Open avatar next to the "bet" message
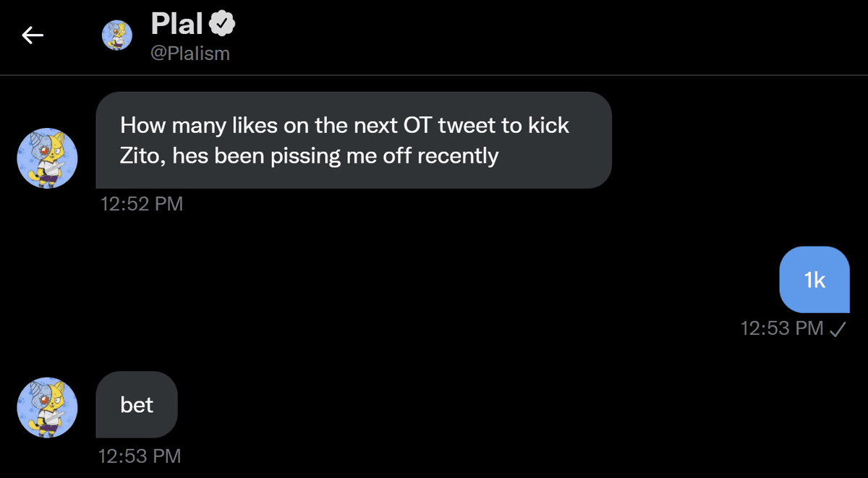Image resolution: width=868 pixels, height=478 pixels. [47, 406]
